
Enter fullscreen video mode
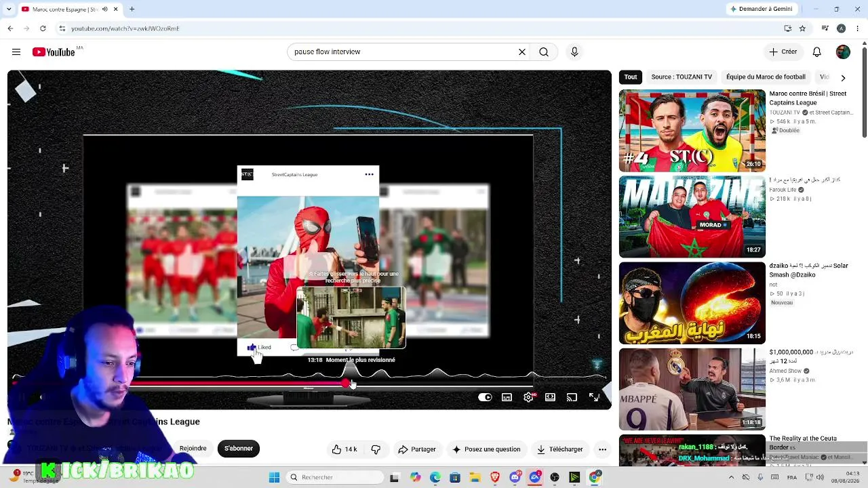point(594,397)
